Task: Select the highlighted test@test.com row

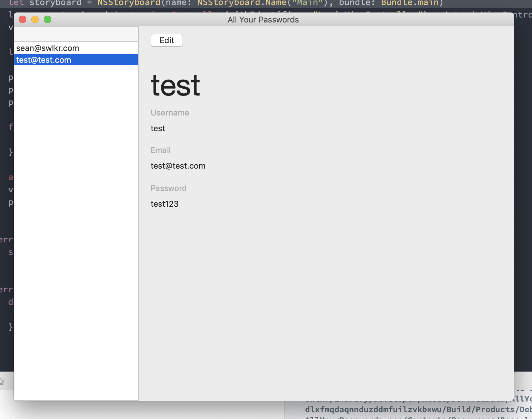Action: [x=76, y=60]
